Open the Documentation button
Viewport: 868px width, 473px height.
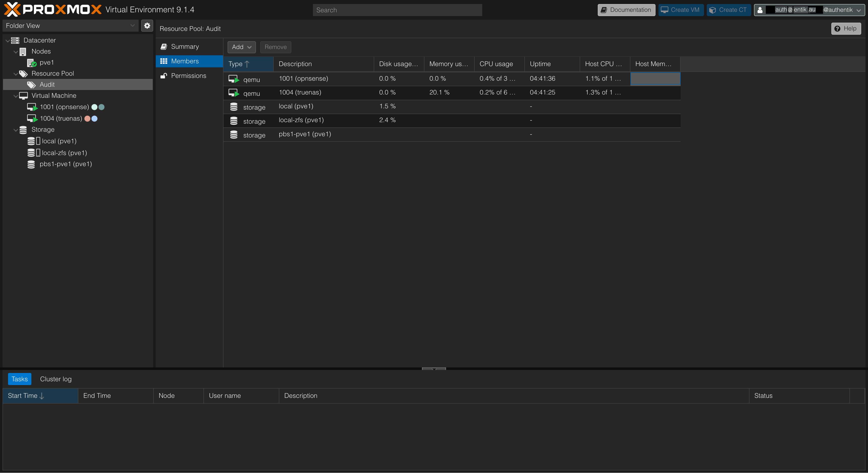coord(626,10)
